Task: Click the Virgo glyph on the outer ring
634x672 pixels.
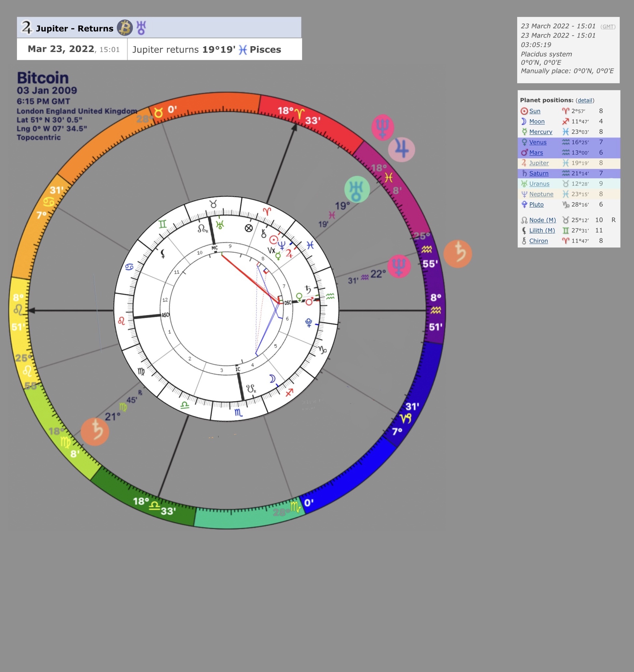Action: [x=65, y=442]
